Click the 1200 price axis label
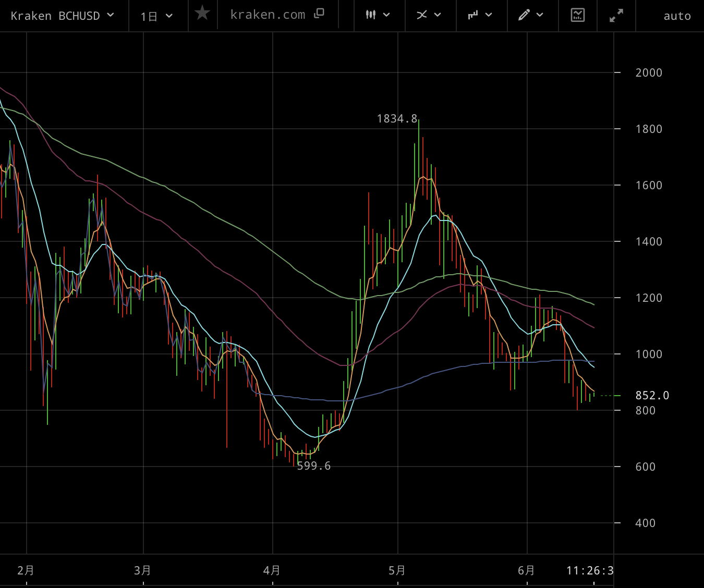This screenshot has height=588, width=704. click(x=649, y=298)
